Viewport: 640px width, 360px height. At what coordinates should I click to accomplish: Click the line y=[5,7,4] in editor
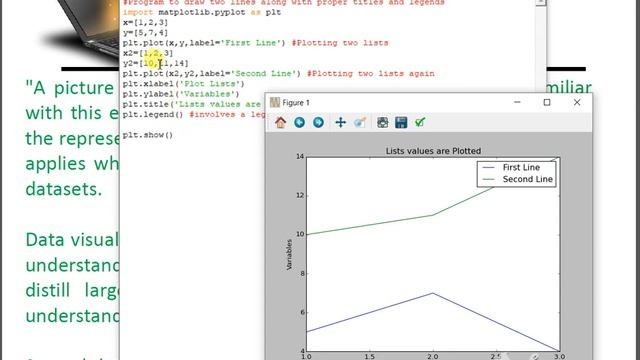point(145,33)
